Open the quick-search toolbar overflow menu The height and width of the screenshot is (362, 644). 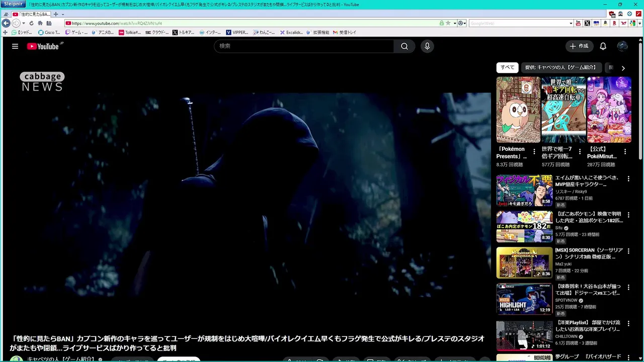pos(639,23)
